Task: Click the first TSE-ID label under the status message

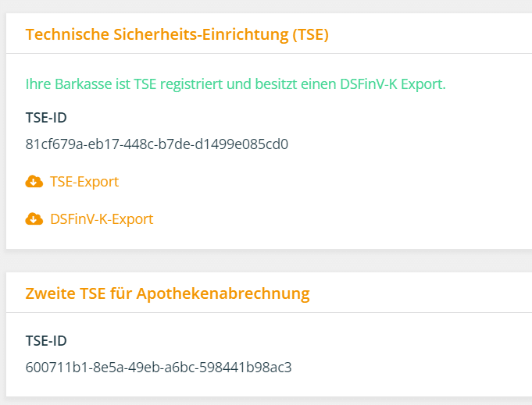Action: [46, 118]
